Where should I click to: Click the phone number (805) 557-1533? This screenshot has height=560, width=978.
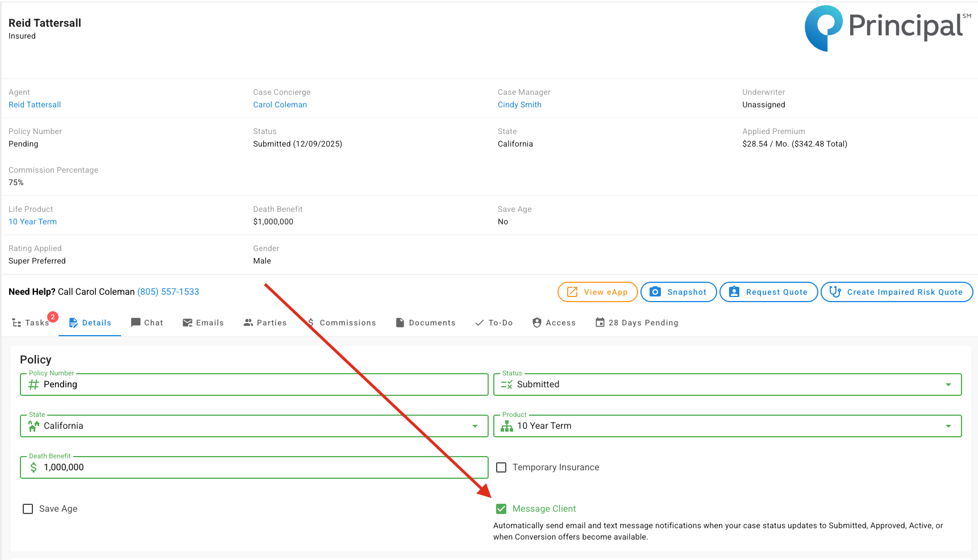click(168, 292)
